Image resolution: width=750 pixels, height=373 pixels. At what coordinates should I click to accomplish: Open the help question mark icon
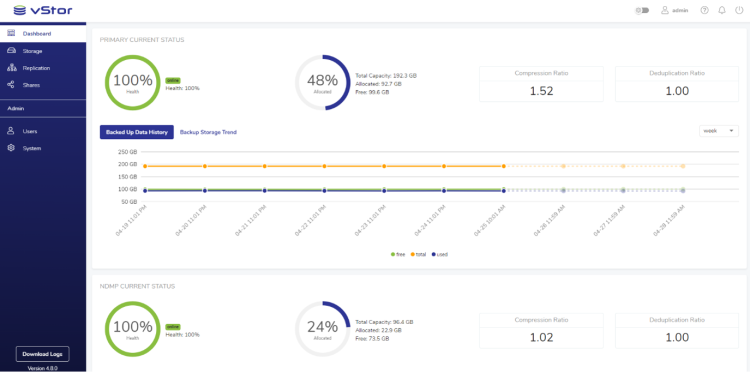(x=704, y=10)
